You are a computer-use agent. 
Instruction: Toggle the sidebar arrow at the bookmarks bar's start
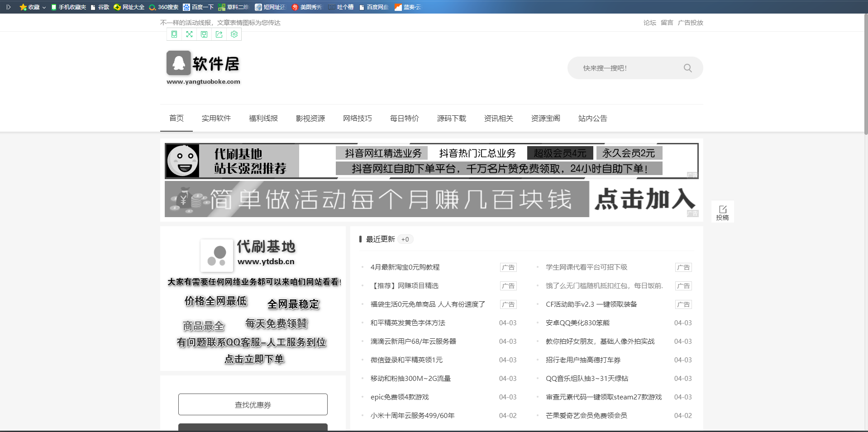(8, 7)
